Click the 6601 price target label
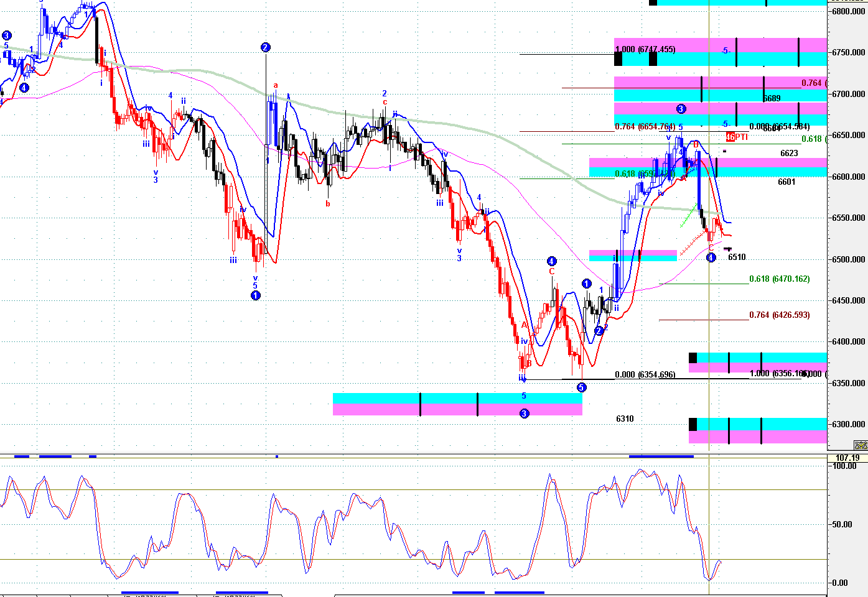This screenshot has height=597, width=868. (786, 182)
